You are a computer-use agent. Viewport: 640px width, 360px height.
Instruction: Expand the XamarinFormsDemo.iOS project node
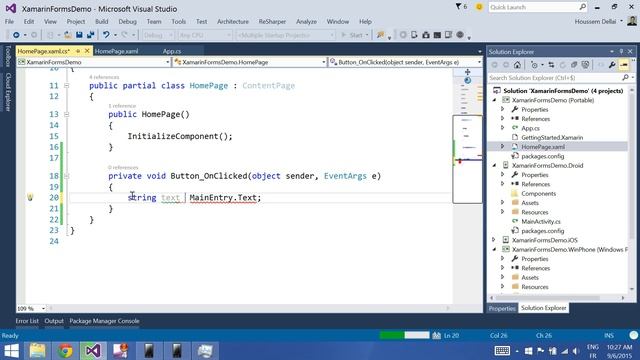coord(494,240)
